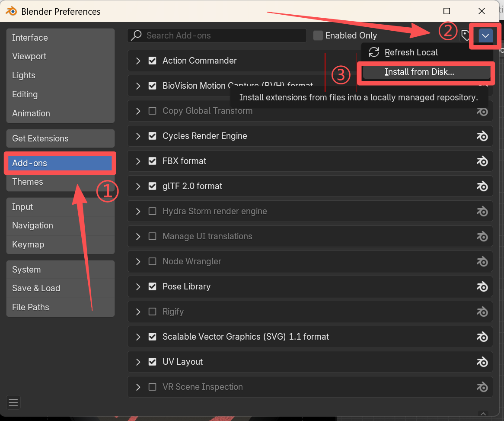Expand the BioVision Motion Capture details

tap(138, 86)
